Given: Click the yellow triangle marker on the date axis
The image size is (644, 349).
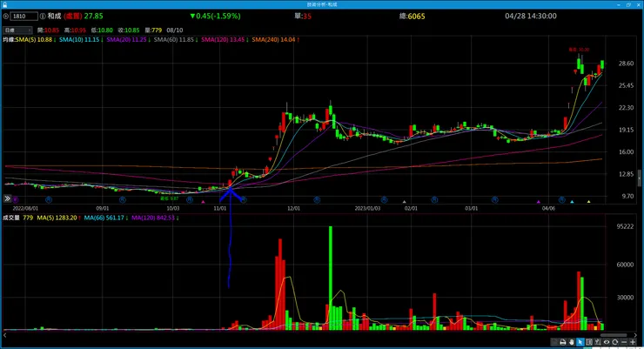Looking at the screenshot, I should (x=588, y=202).
